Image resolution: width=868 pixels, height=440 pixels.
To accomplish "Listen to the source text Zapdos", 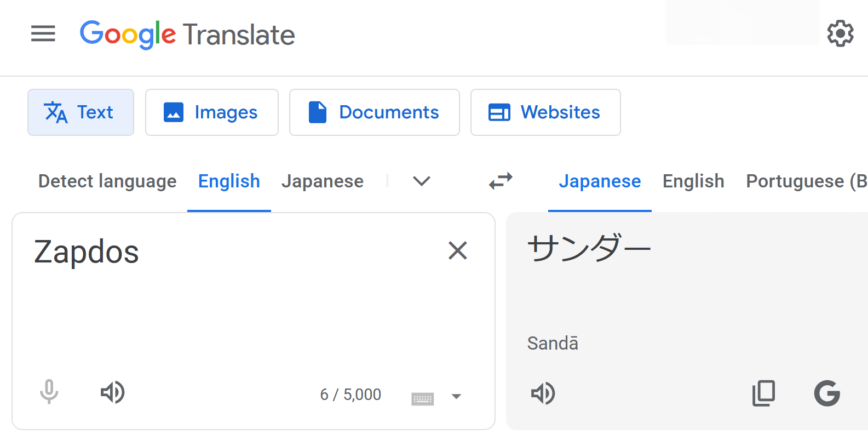I will tap(113, 392).
